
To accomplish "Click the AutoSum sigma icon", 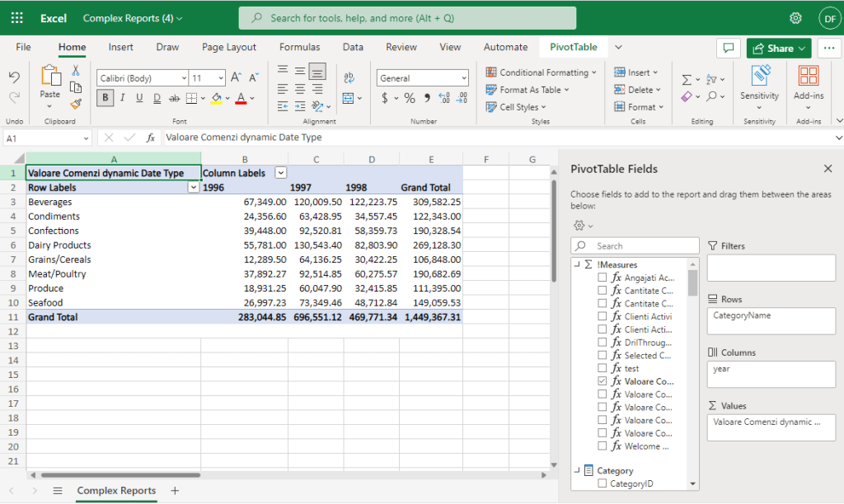I will click(x=687, y=79).
